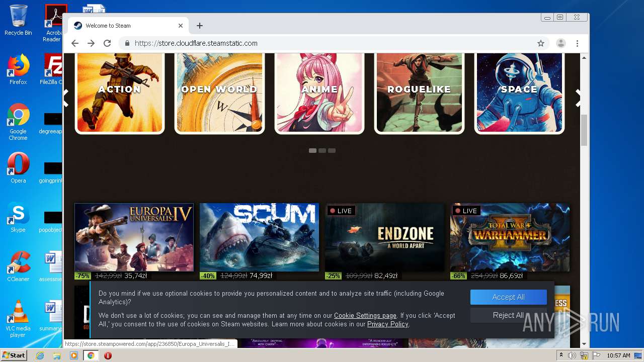This screenshot has height=362, width=644.
Task: Select the Firefox desktop shortcut
Action: point(18,69)
